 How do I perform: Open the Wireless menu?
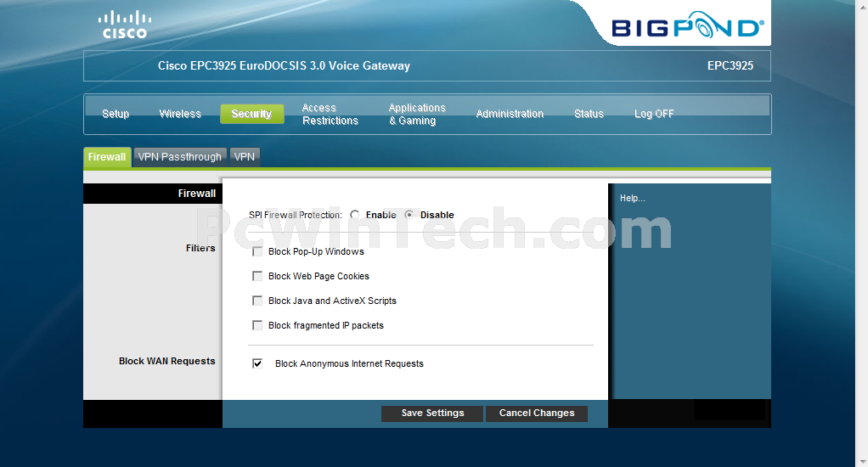[180, 114]
